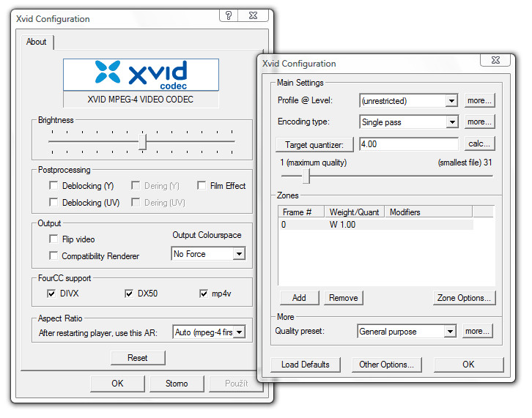Image resolution: width=532 pixels, height=418 pixels.
Task: Open Zone Options...
Action: pyautogui.click(x=464, y=298)
